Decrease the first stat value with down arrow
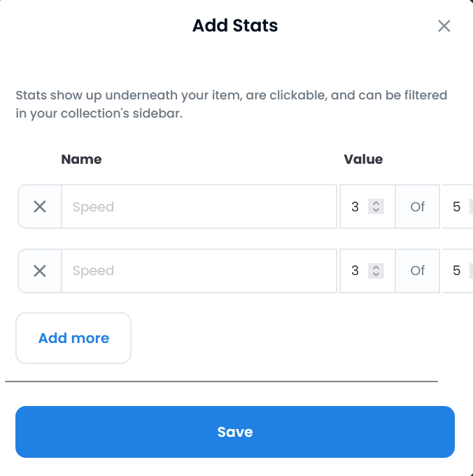This screenshot has width=473, height=476. pyautogui.click(x=376, y=210)
